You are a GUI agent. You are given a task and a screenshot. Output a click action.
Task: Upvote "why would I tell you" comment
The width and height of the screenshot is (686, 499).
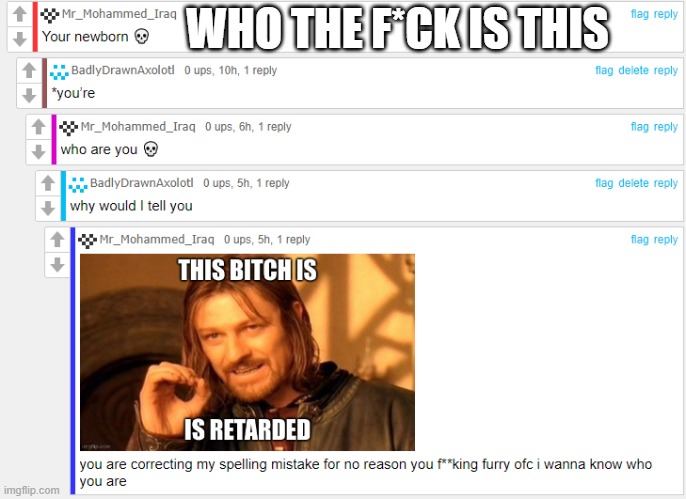[x=48, y=183]
